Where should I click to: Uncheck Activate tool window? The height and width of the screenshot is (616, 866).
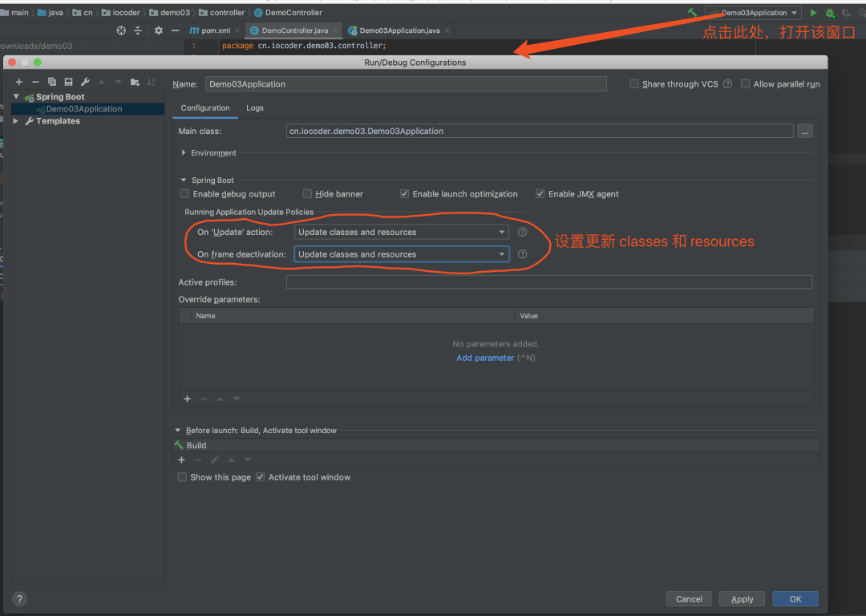260,476
